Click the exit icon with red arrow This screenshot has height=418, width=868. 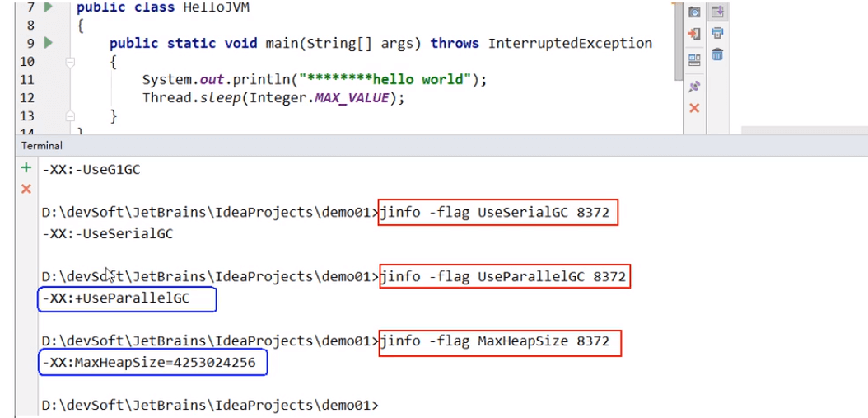tap(694, 34)
